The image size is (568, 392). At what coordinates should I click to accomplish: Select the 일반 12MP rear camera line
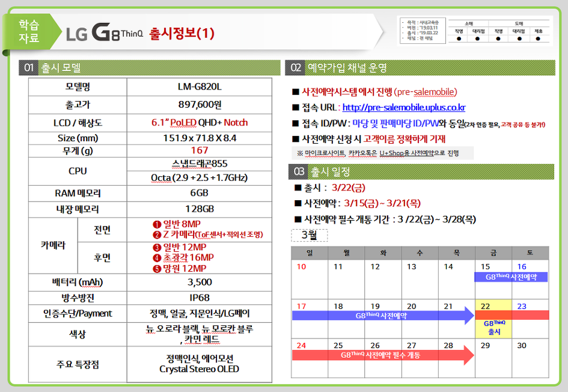click(x=179, y=248)
